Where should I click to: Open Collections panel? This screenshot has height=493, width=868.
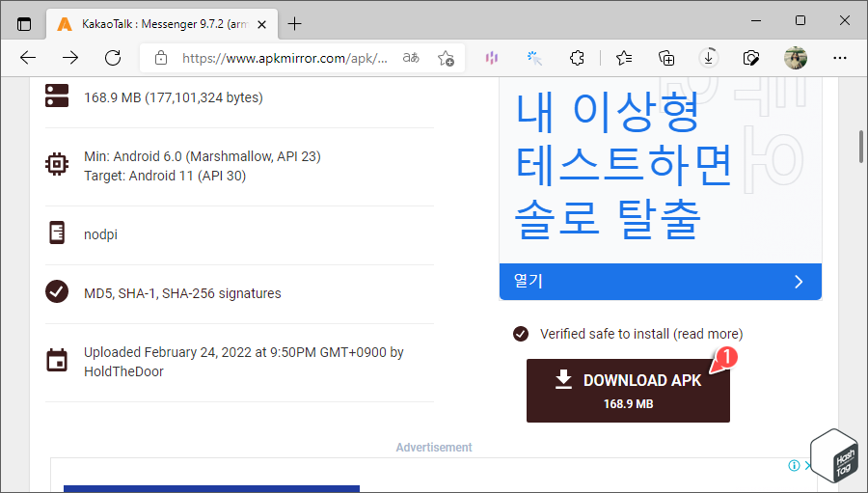pyautogui.click(x=665, y=58)
